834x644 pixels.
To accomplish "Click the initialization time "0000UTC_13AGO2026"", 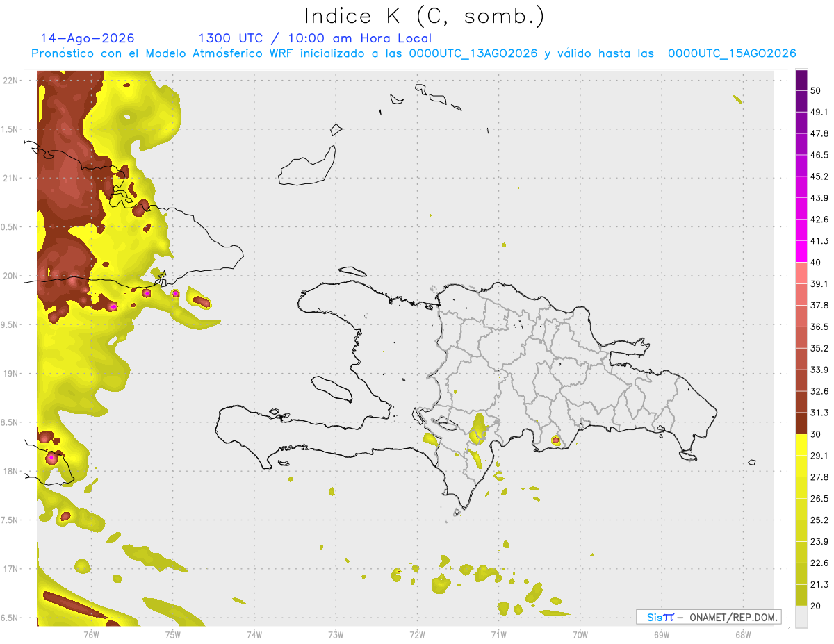I will click(x=473, y=53).
